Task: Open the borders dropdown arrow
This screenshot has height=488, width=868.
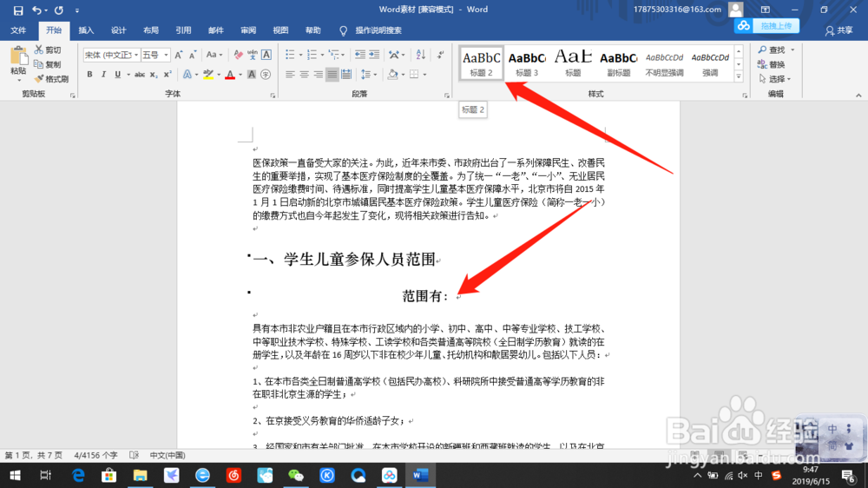Action: pyautogui.click(x=424, y=74)
